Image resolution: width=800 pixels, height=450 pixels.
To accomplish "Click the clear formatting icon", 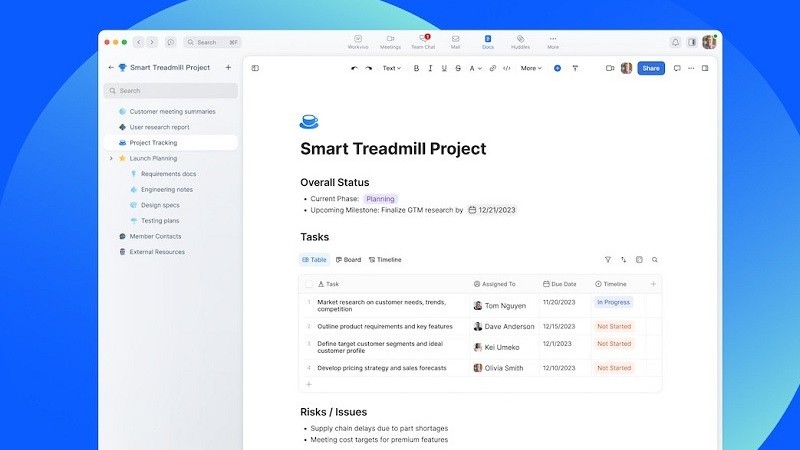I will click(575, 68).
